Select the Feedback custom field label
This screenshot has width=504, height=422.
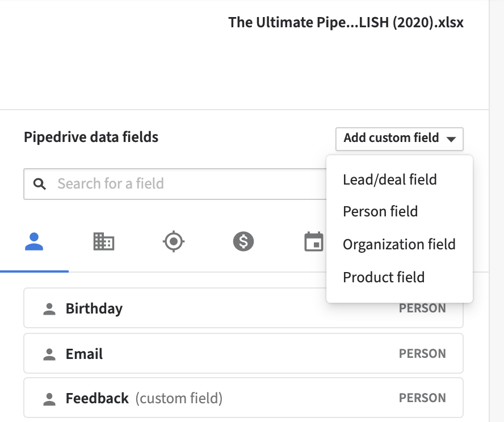(97, 399)
